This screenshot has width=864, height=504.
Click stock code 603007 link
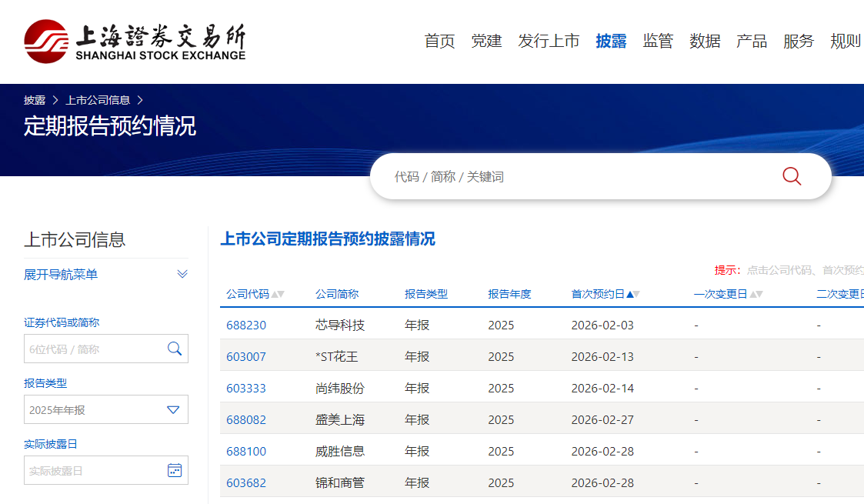tap(246, 356)
